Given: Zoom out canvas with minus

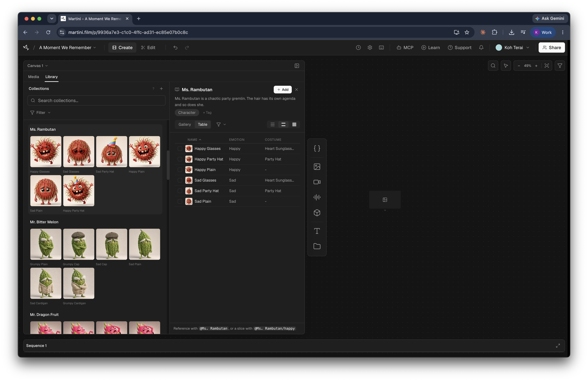Looking at the screenshot, I should [519, 66].
